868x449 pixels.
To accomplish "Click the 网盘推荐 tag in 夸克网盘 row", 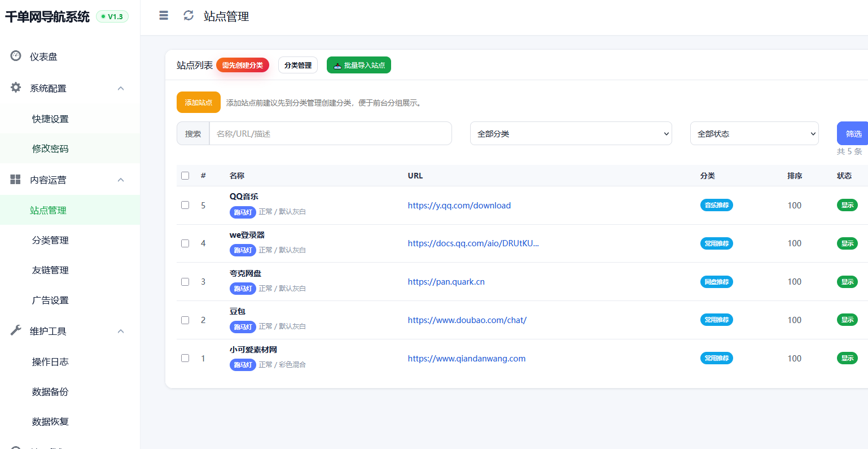I will [717, 282].
